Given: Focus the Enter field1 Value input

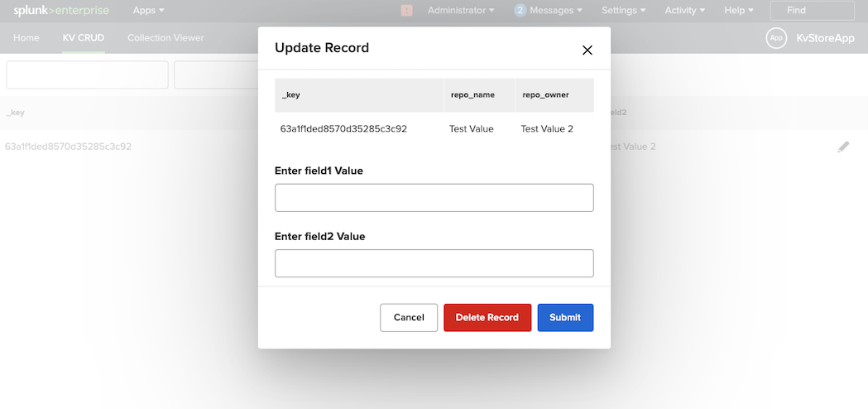Looking at the screenshot, I should coord(434,198).
